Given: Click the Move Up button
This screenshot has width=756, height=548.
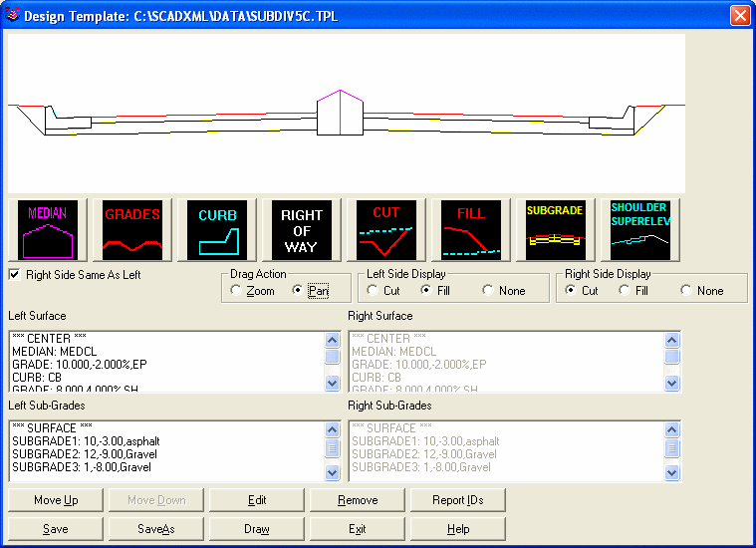Looking at the screenshot, I should point(56,500).
